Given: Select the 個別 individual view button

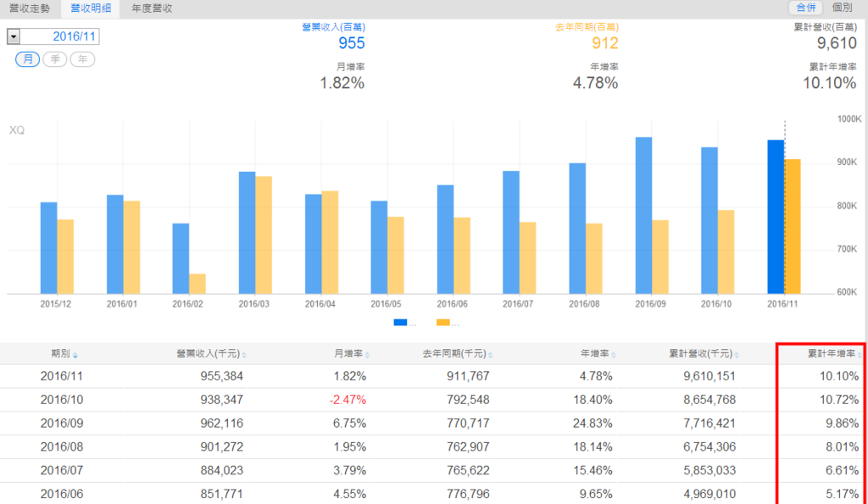Looking at the screenshot, I should pos(842,7).
